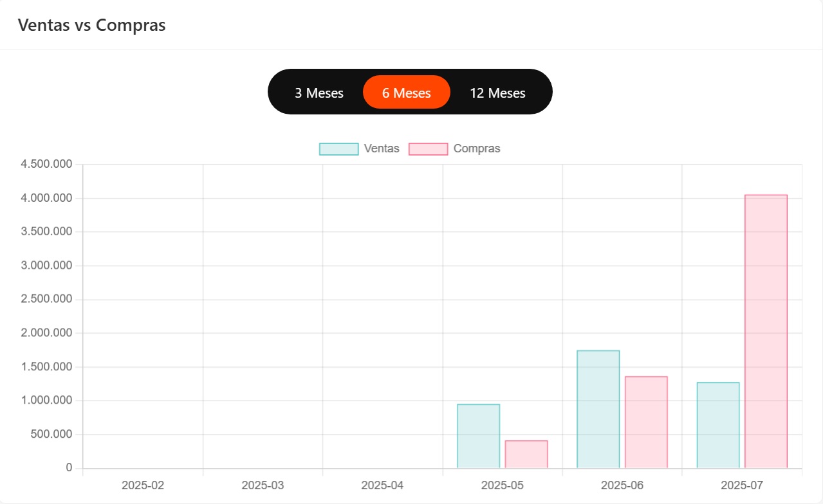Hide the Compras series via legend text
The width and height of the screenshot is (823, 504).
pyautogui.click(x=477, y=148)
